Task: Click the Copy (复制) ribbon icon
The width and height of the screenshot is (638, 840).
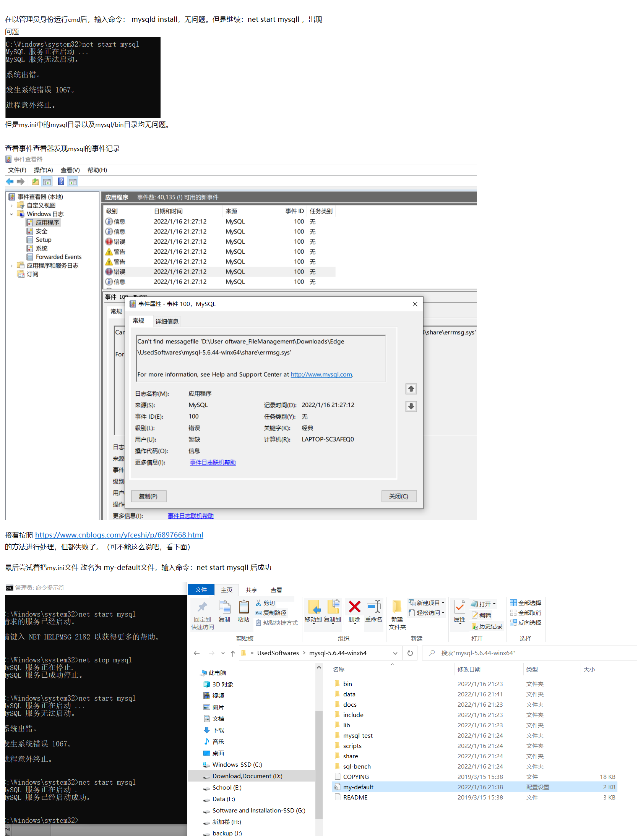Action: (x=224, y=607)
